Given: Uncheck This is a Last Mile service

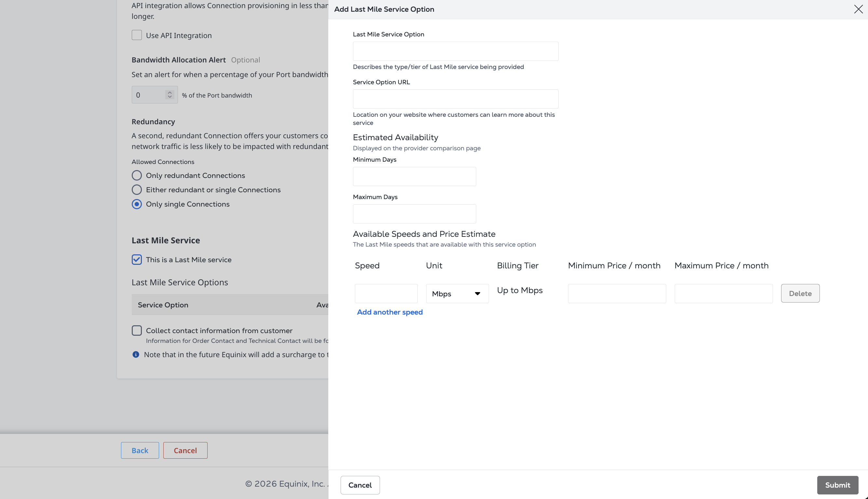Looking at the screenshot, I should click(137, 260).
